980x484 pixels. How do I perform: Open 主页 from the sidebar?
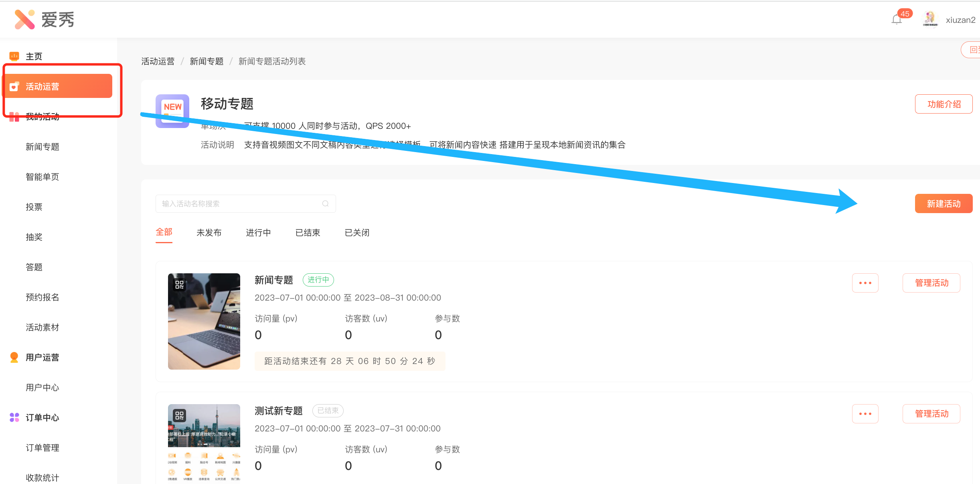click(34, 56)
